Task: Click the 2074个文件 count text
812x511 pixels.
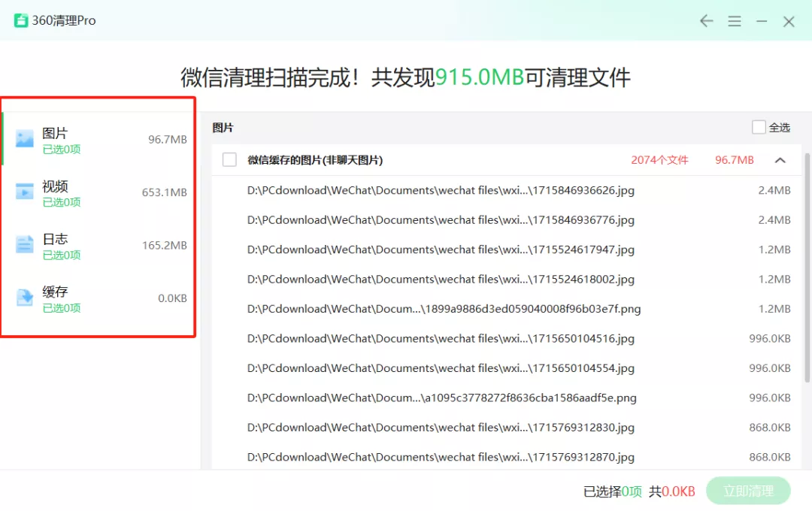Action: coord(659,160)
